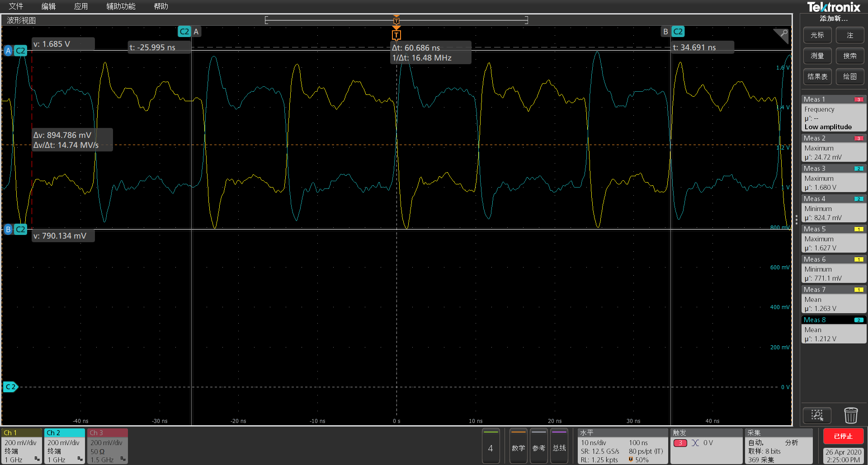The width and height of the screenshot is (868, 465).
Task: Click the 波形视图 waveform view title
Action: coord(21,20)
